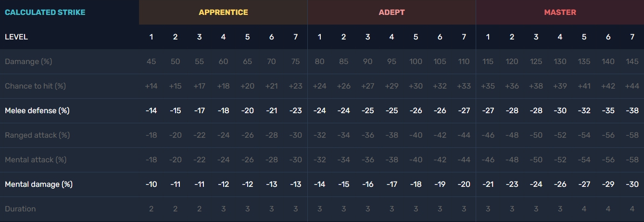Click the LEVEL row label
644x222 pixels.
point(16,37)
